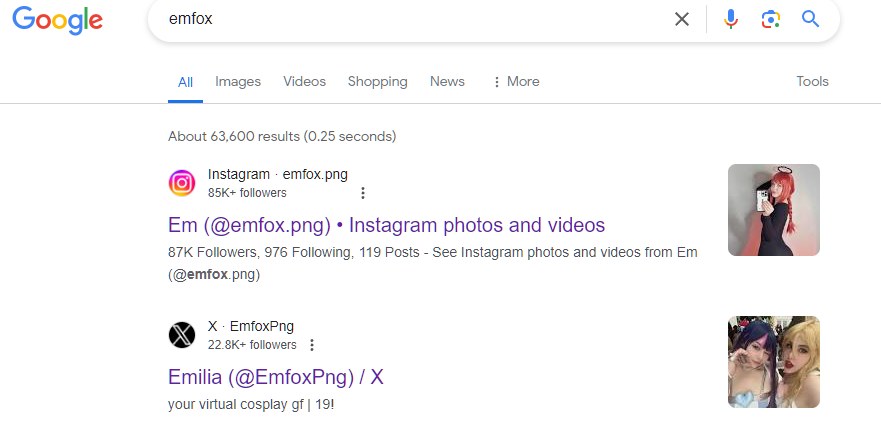The image size is (881, 442).
Task: Open options for Instagram result
Action: click(x=363, y=193)
